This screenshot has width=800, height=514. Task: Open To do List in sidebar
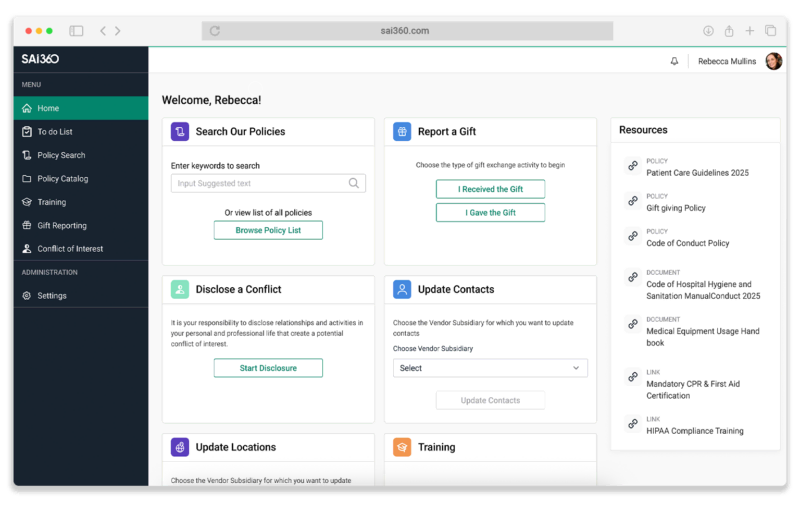tap(55, 132)
